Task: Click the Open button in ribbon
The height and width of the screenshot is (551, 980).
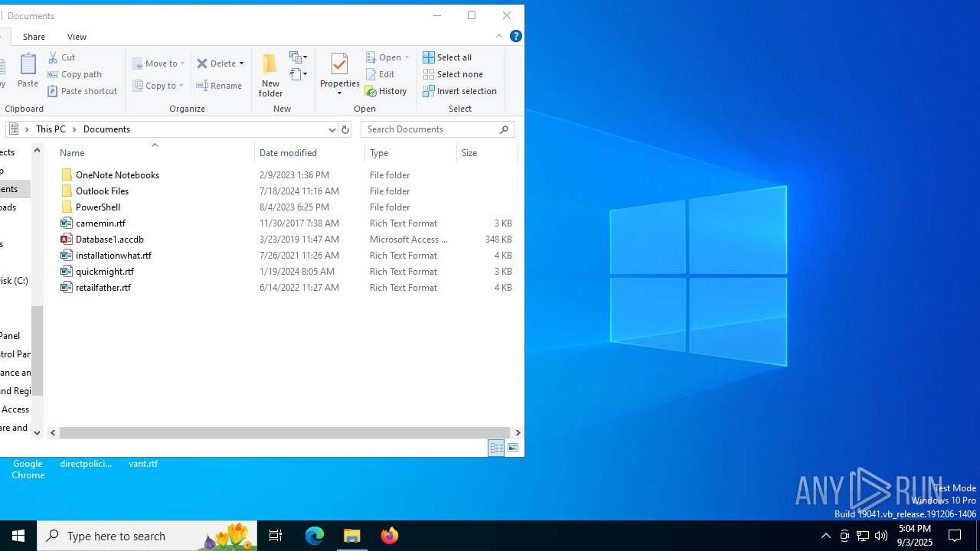Action: click(387, 57)
